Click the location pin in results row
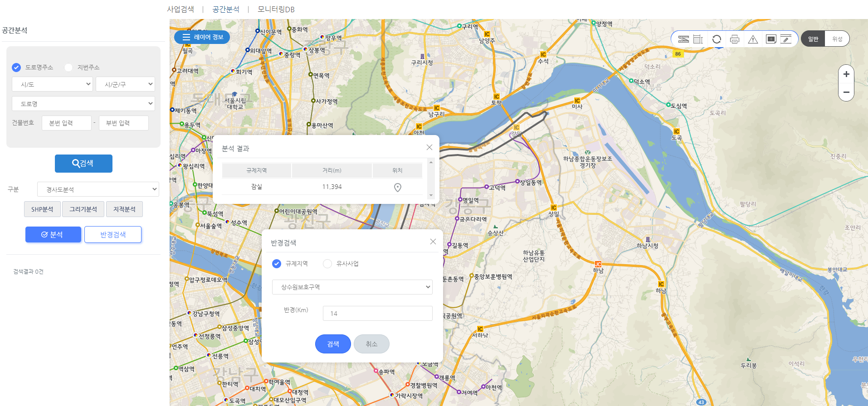 (x=397, y=187)
